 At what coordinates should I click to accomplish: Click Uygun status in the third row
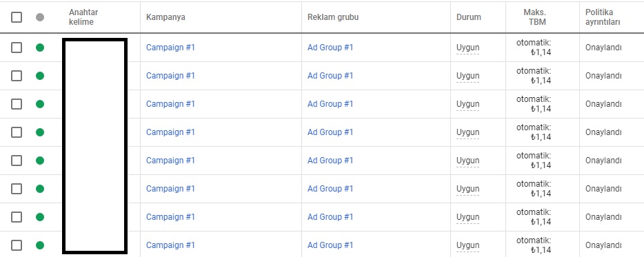467,104
